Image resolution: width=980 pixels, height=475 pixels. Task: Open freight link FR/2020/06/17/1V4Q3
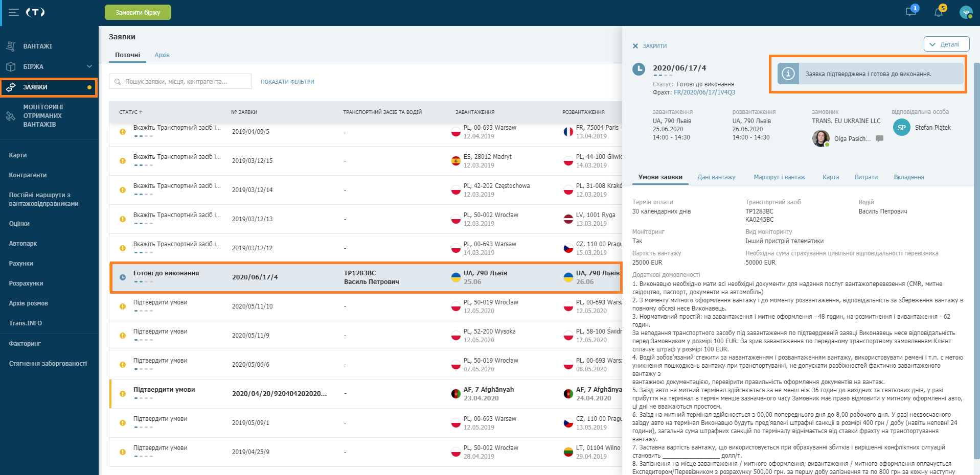(x=704, y=92)
